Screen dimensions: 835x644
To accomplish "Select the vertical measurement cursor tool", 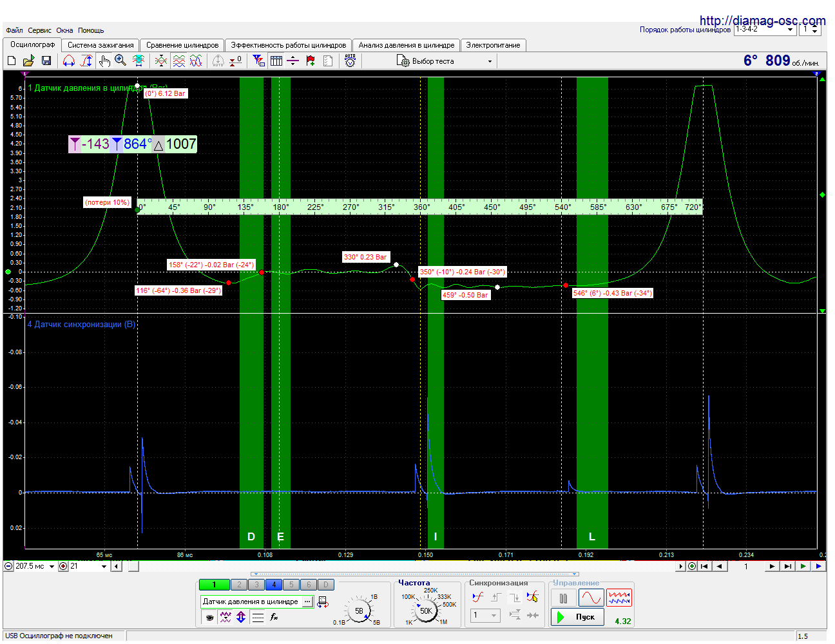I will (x=86, y=61).
